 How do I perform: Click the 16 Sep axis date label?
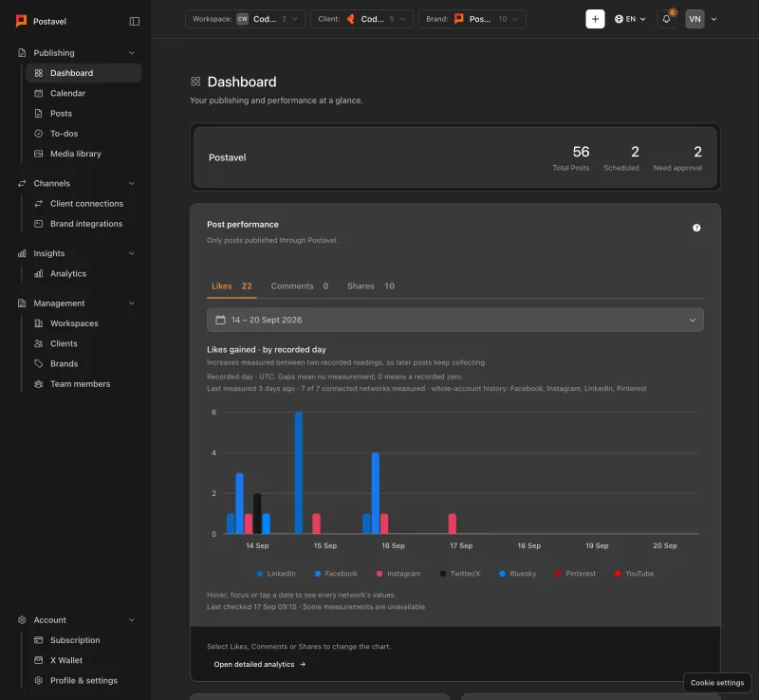tap(393, 545)
